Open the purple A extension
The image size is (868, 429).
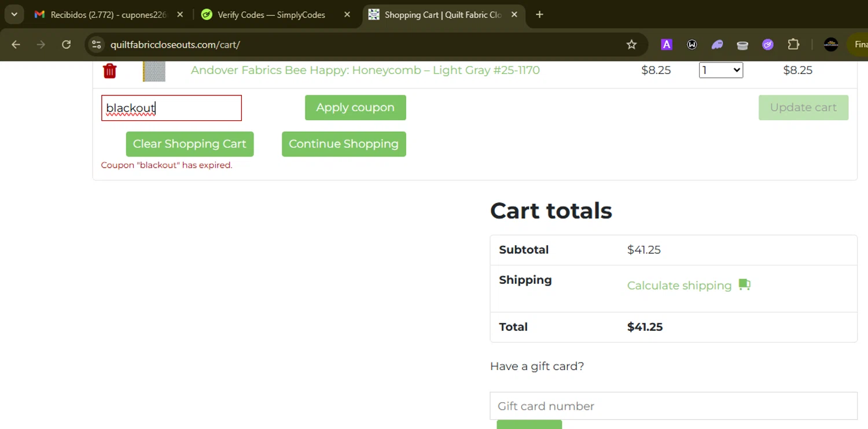[x=667, y=45]
